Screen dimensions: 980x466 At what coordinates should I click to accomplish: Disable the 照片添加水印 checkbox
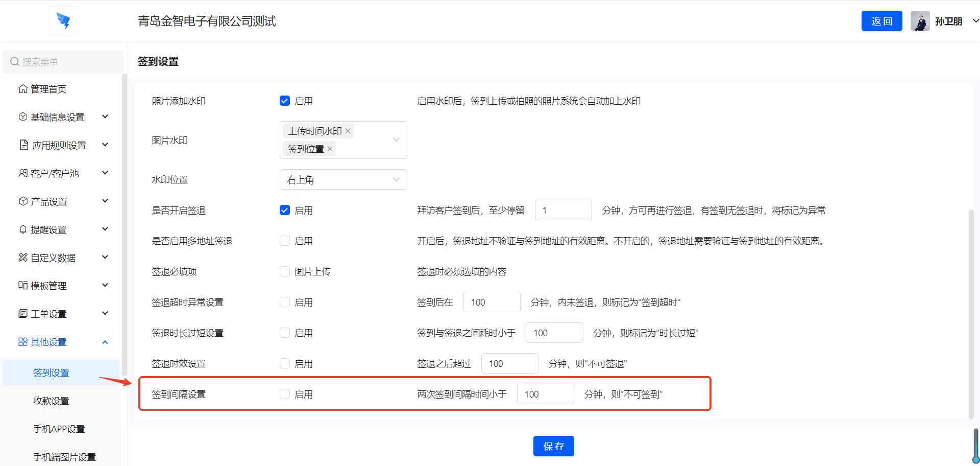click(x=285, y=101)
